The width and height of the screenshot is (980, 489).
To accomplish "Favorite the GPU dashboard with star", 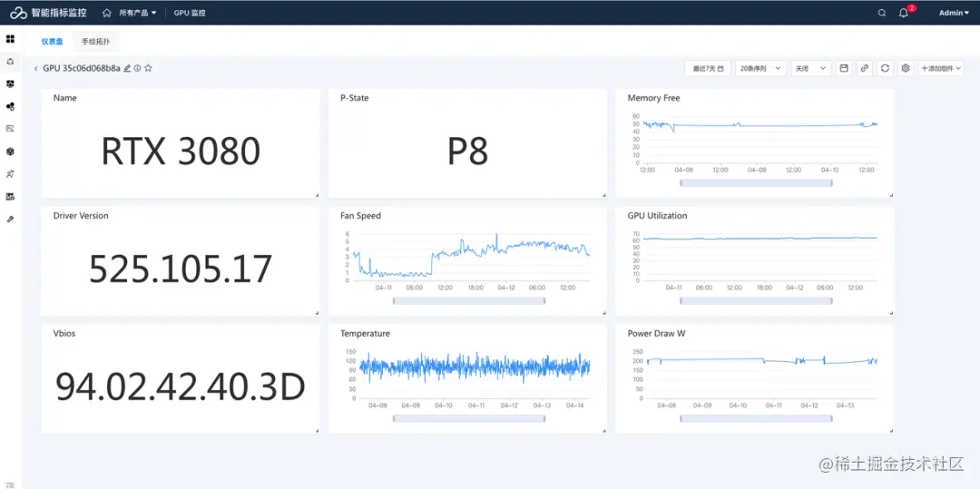I will pos(148,68).
